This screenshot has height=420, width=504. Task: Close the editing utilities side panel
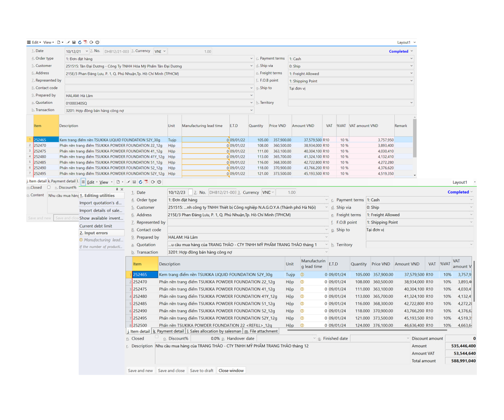(x=122, y=190)
